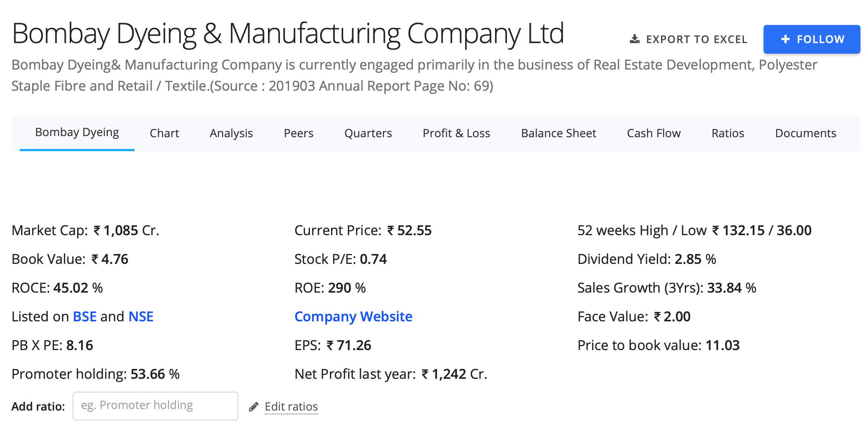Open the NSE listing link
The height and width of the screenshot is (434, 868).
[x=141, y=316]
